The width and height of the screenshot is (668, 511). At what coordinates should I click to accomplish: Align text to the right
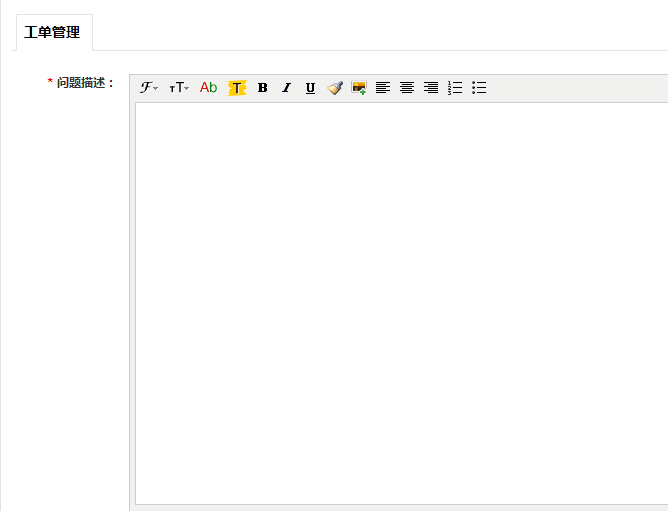(x=431, y=88)
